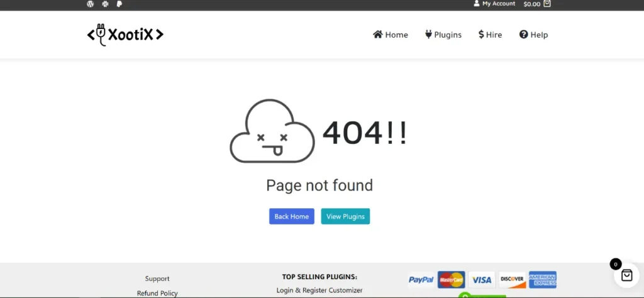The image size is (644, 298).
Task: Open the Plugins menu item
Action: [x=443, y=35]
